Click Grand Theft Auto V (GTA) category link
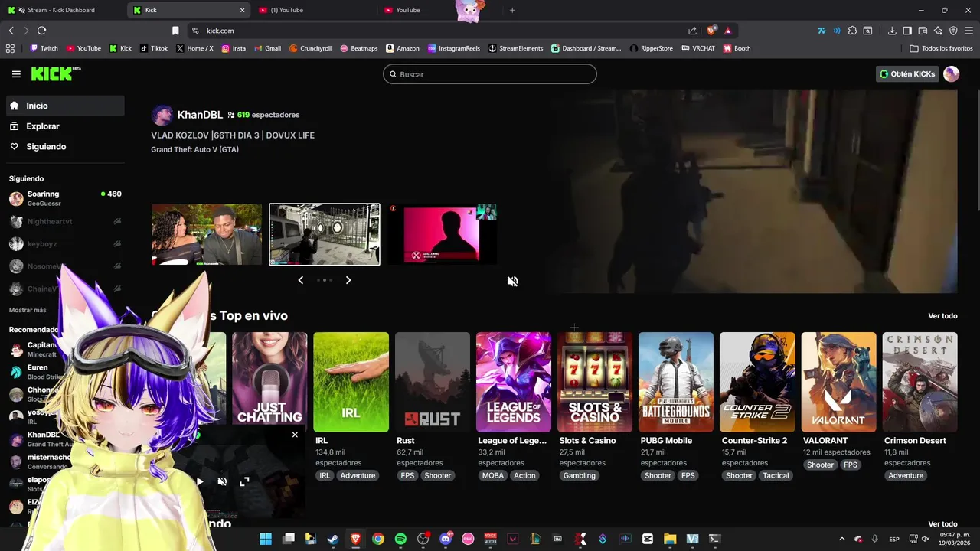 (x=194, y=149)
